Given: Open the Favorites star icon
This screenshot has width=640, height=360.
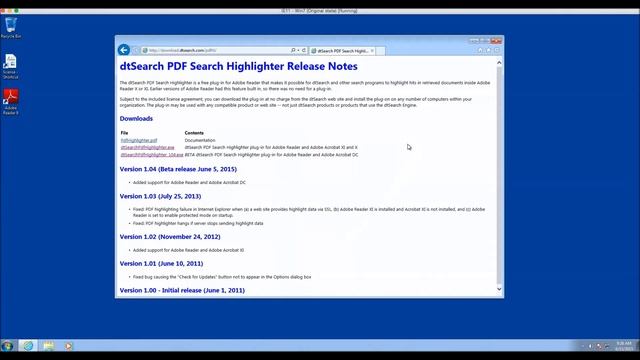Looking at the screenshot, I should [x=488, y=50].
